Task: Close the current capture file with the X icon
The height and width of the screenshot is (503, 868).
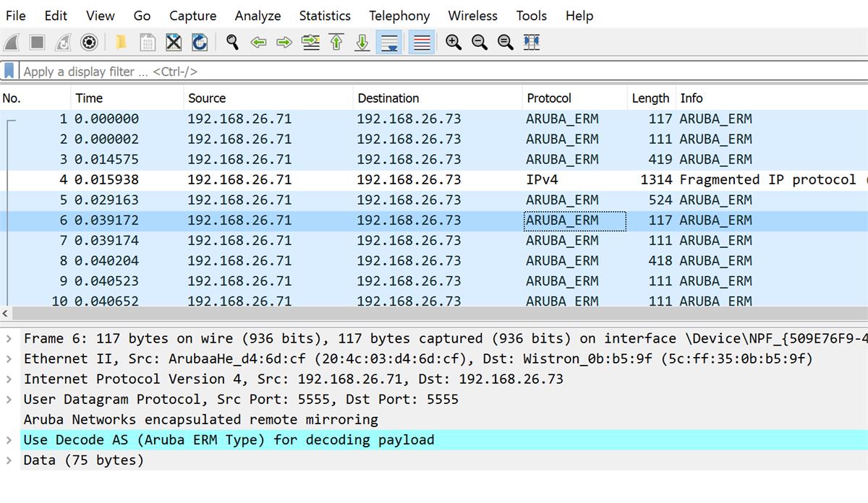Action: (174, 42)
